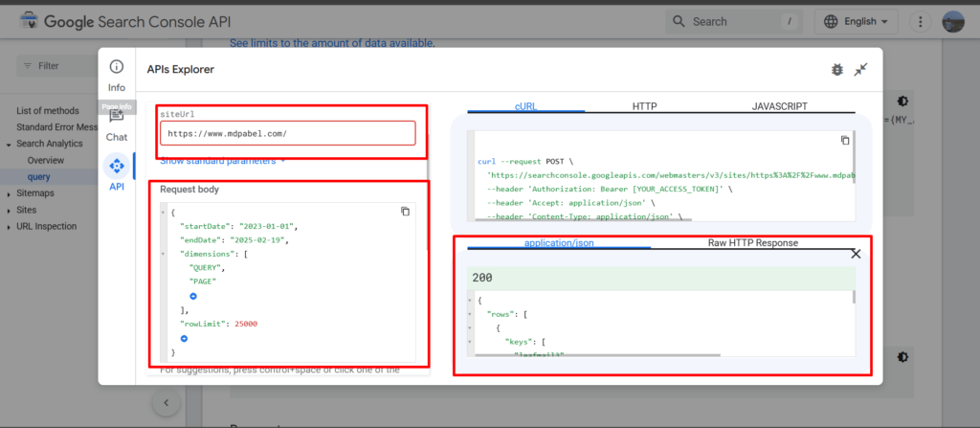This screenshot has width=980, height=428.
Task: Expand the Sites tree section
Action: 9,211
